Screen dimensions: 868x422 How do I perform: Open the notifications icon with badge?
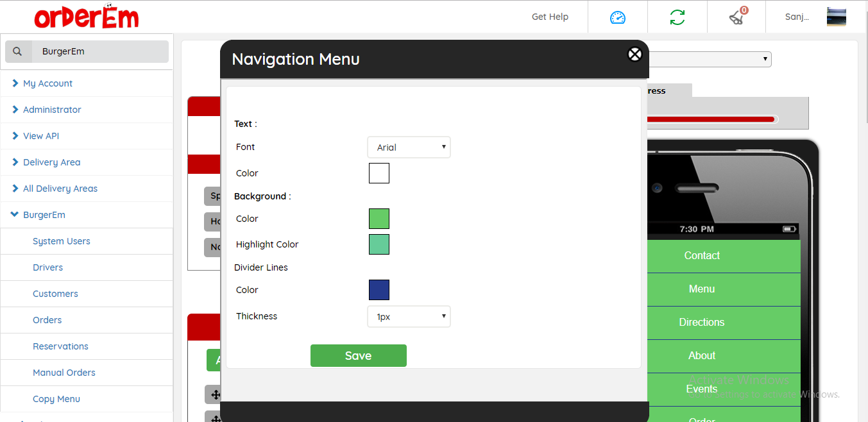[x=736, y=17]
